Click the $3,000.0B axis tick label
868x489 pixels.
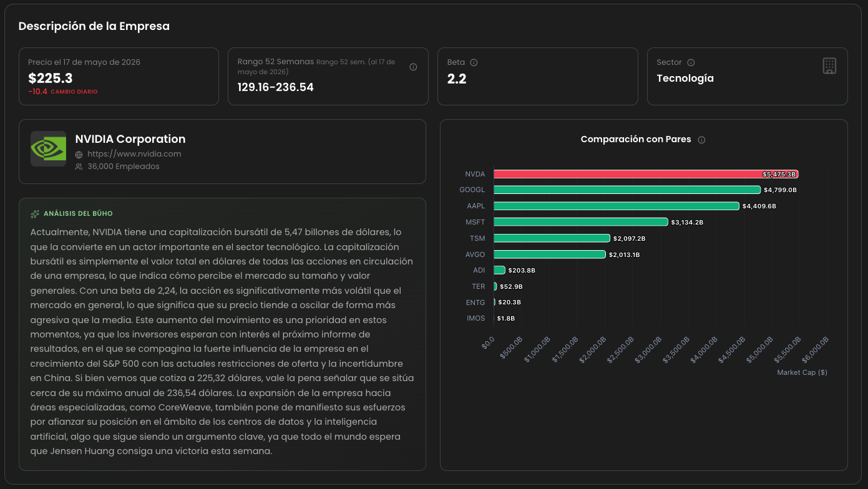[x=649, y=349]
